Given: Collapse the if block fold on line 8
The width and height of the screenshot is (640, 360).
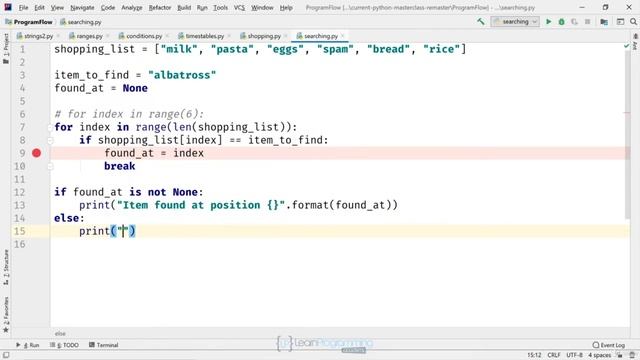Looking at the screenshot, I should [50, 140].
